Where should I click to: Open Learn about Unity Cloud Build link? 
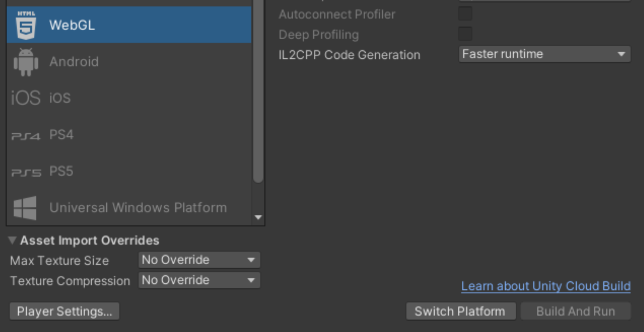coord(546,286)
